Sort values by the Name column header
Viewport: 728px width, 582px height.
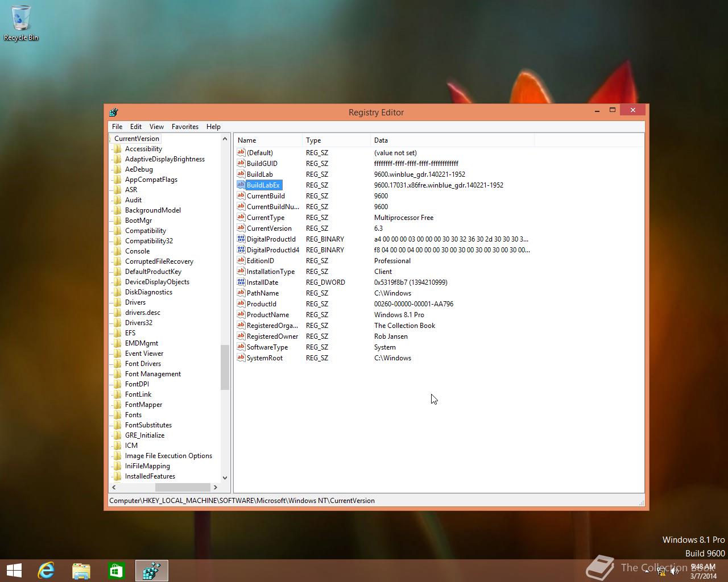(x=268, y=140)
